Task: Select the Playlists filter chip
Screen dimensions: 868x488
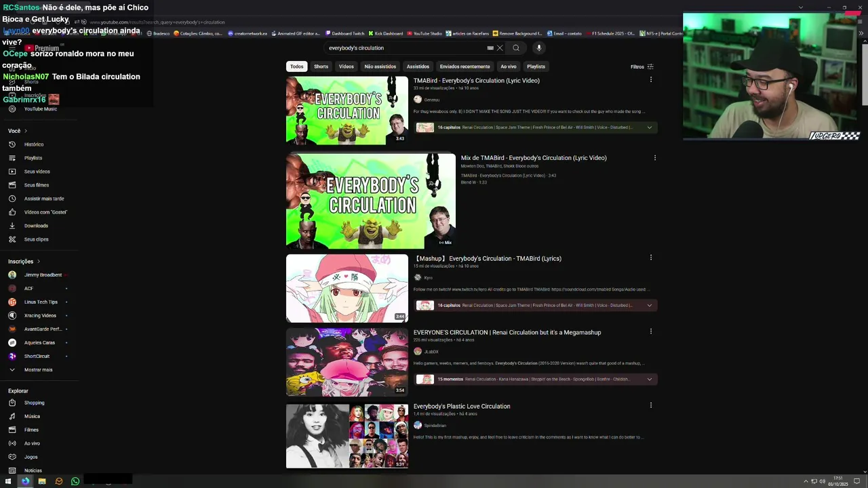Action: point(536,66)
